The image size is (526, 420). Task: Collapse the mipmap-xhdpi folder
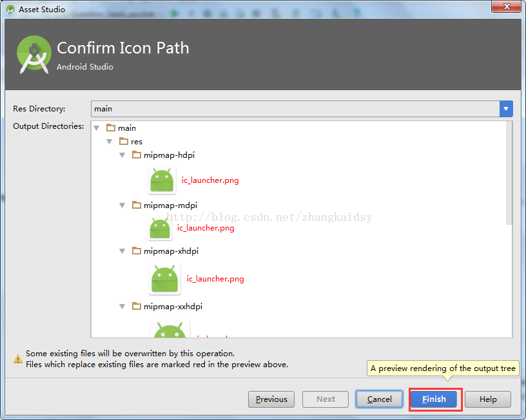(122, 251)
